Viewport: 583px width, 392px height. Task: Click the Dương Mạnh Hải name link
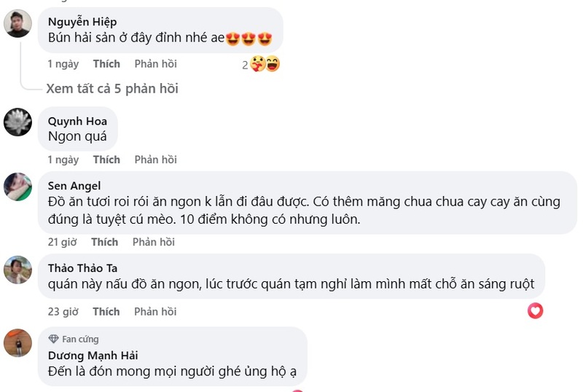point(93,355)
